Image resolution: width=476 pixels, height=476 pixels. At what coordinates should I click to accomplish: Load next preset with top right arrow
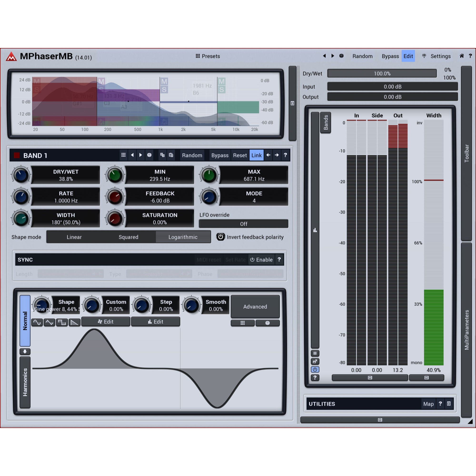(x=333, y=56)
